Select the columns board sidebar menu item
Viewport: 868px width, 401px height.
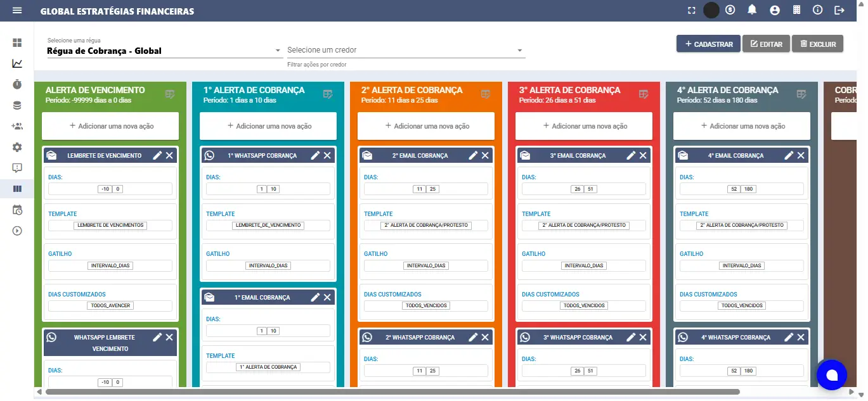coord(17,189)
